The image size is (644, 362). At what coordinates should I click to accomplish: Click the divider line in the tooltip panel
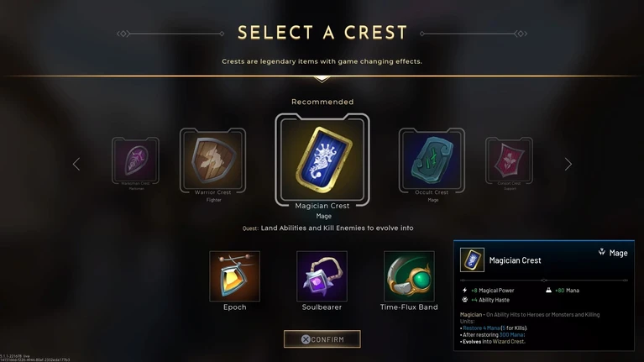pos(544,281)
